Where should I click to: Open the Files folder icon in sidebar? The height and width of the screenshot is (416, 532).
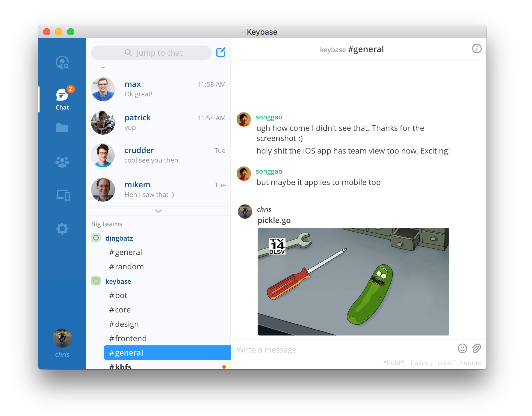point(62,128)
